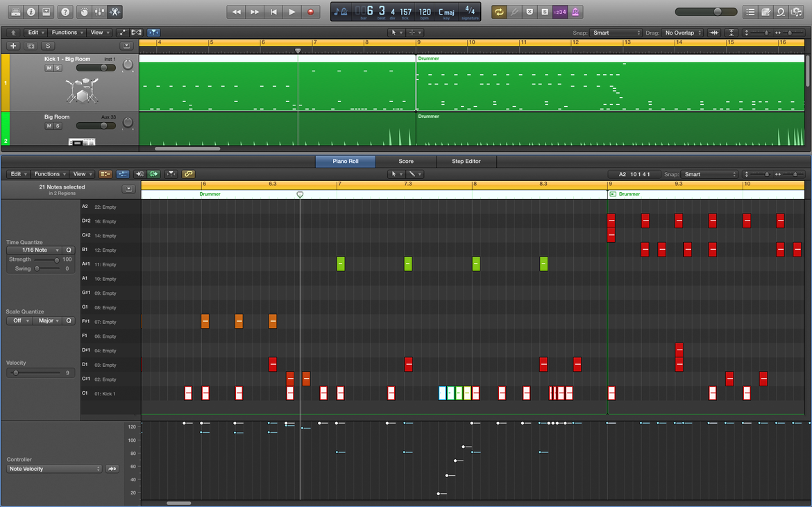The width and height of the screenshot is (812, 507).
Task: Open the Apple Loops browser icon
Action: 781,11
